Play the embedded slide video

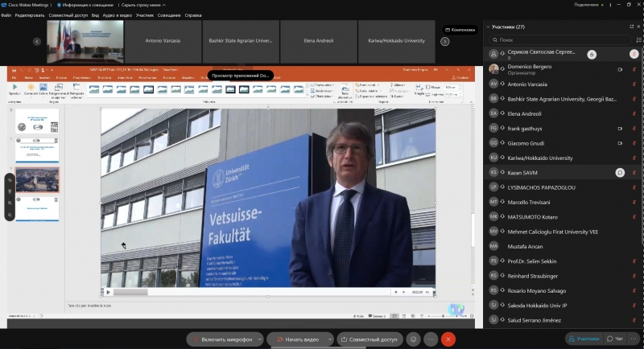109,292
